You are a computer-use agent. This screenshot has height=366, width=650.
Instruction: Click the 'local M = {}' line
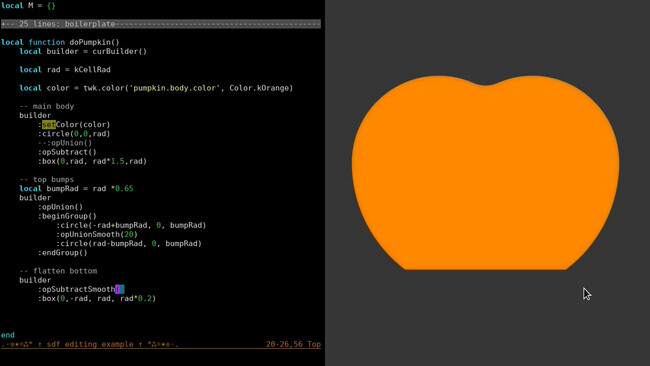[x=28, y=6]
